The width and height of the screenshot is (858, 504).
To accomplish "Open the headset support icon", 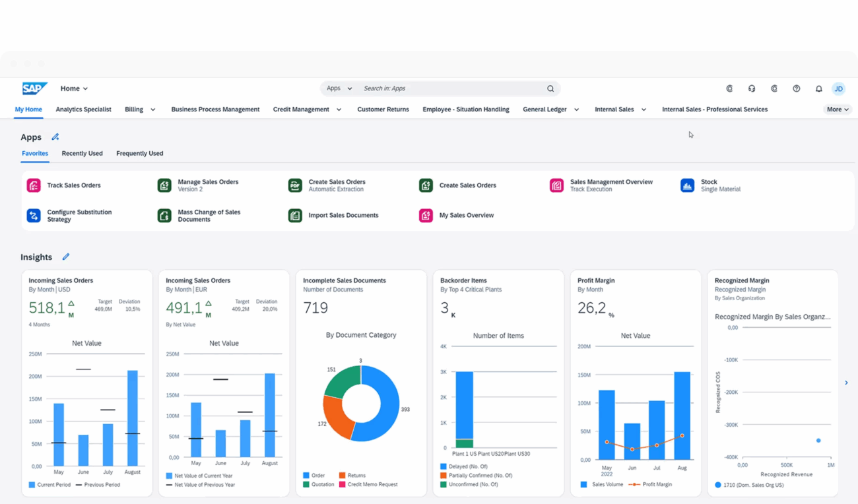I will [x=752, y=88].
